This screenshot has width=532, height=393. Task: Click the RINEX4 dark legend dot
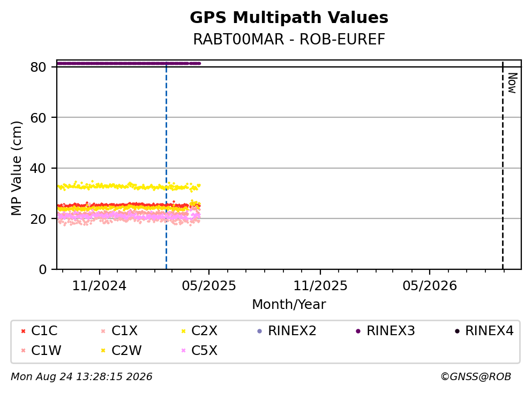pos(457,331)
